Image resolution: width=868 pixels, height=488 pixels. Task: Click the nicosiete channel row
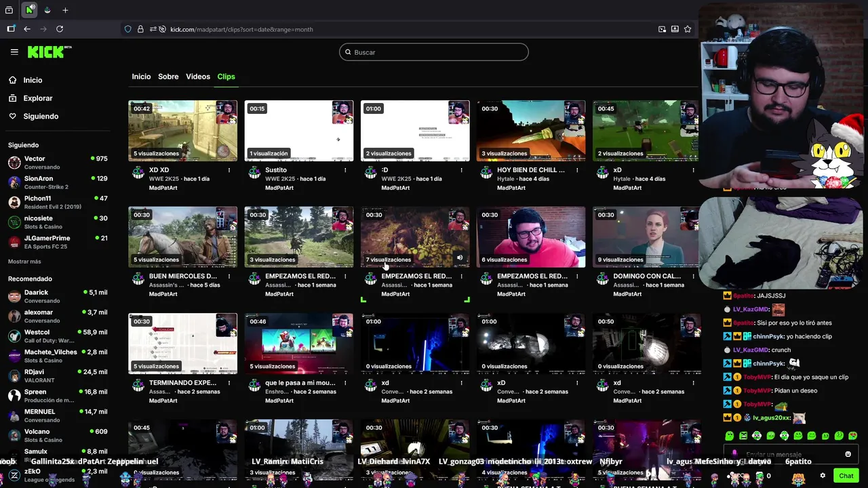pyautogui.click(x=58, y=222)
